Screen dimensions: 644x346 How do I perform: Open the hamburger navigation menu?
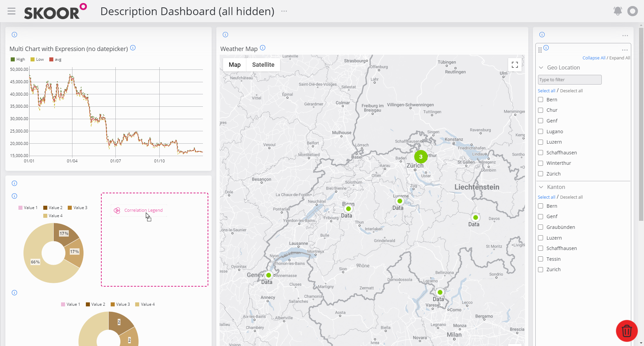pyautogui.click(x=11, y=11)
